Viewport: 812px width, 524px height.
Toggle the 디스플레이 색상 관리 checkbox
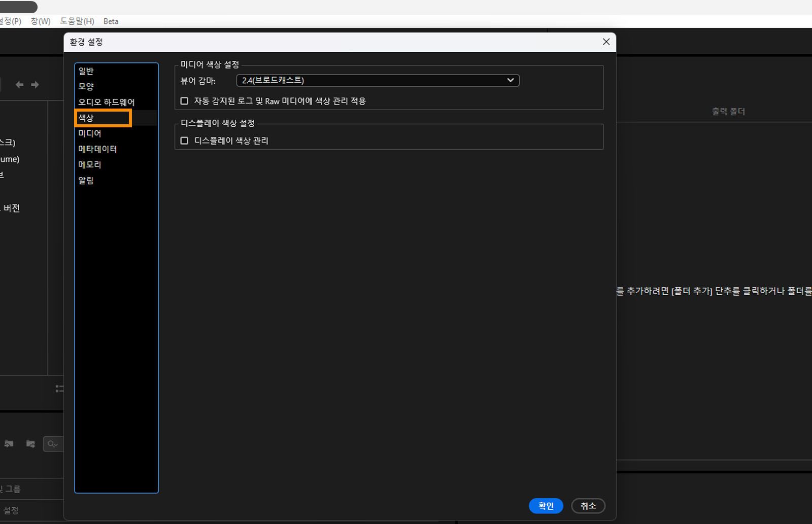coord(184,141)
